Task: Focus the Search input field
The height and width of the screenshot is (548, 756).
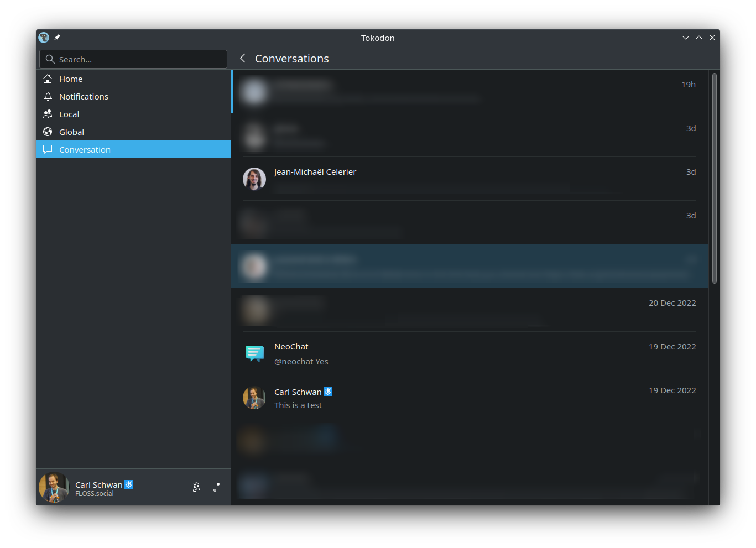Action: coord(133,59)
